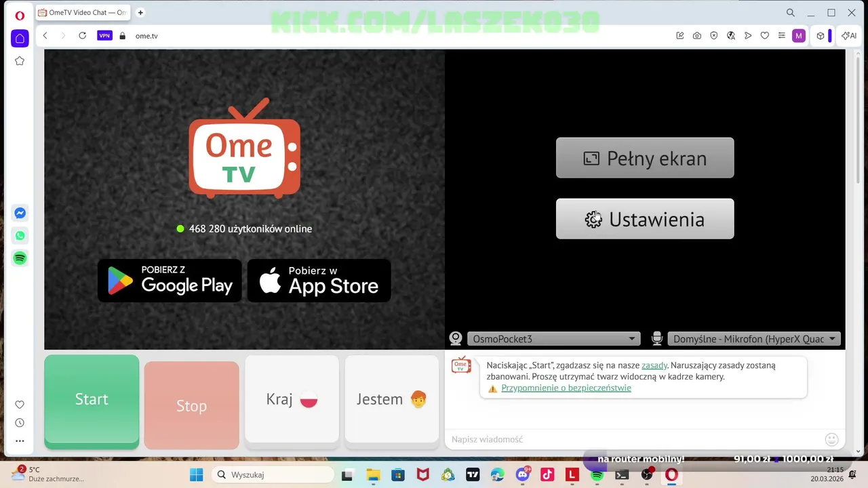This screenshot has width=868, height=488.
Task: Open File Explorer from taskbar
Action: click(x=373, y=475)
